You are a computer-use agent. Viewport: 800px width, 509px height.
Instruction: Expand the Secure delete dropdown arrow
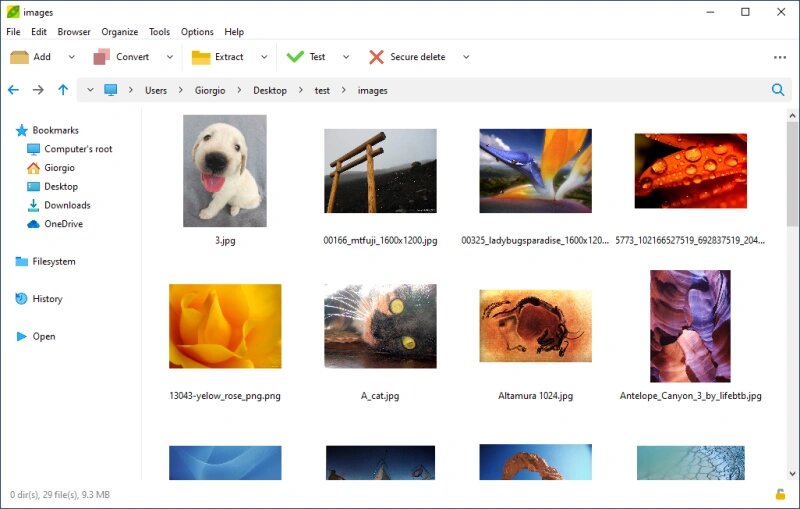[466, 57]
